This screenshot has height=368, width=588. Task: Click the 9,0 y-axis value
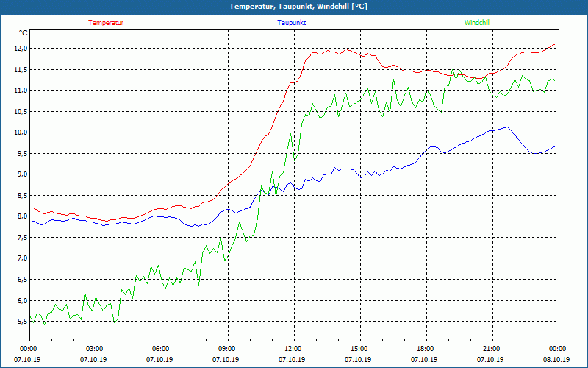coord(23,174)
